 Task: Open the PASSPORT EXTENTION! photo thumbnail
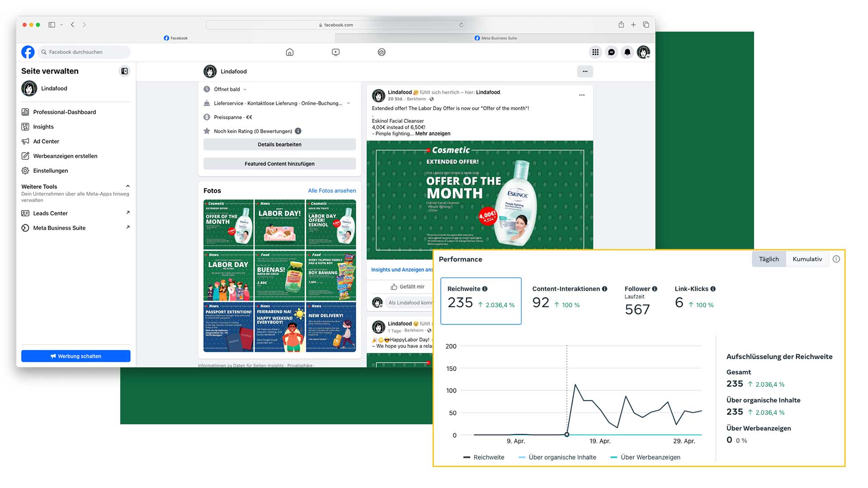(x=228, y=327)
